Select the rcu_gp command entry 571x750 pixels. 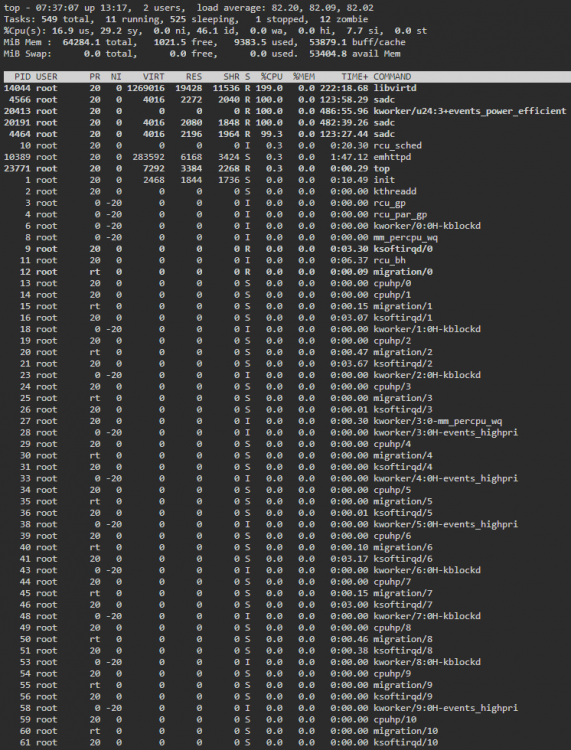pyautogui.click(x=389, y=203)
